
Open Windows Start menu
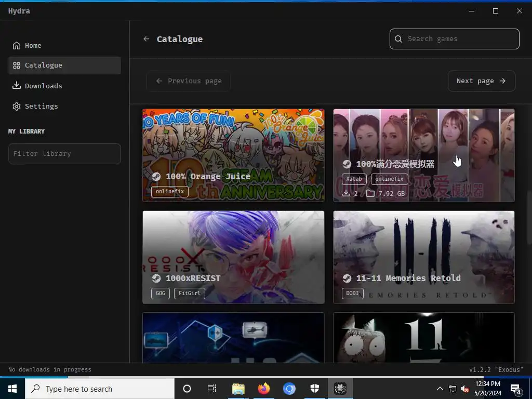[12, 389]
